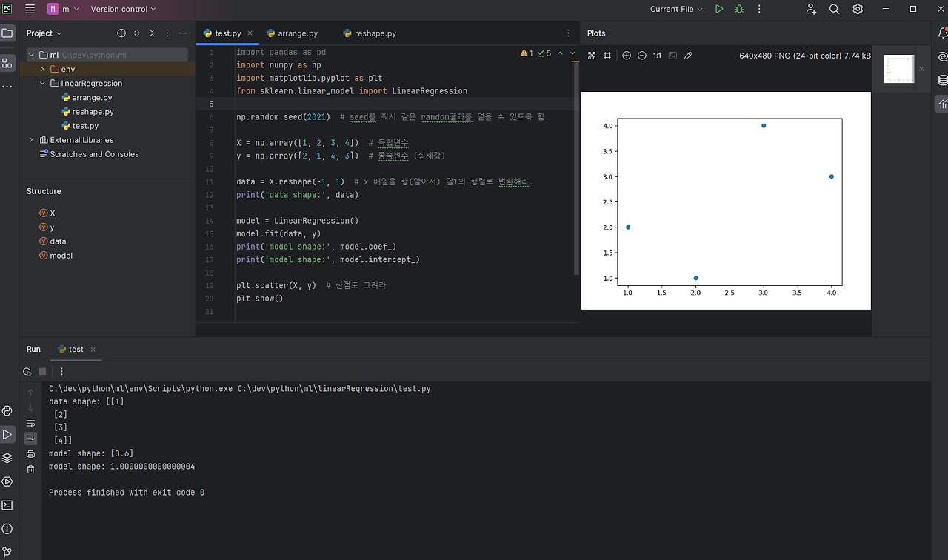Clear all Run console output with trash icon
This screenshot has height=560, width=948.
[x=30, y=469]
